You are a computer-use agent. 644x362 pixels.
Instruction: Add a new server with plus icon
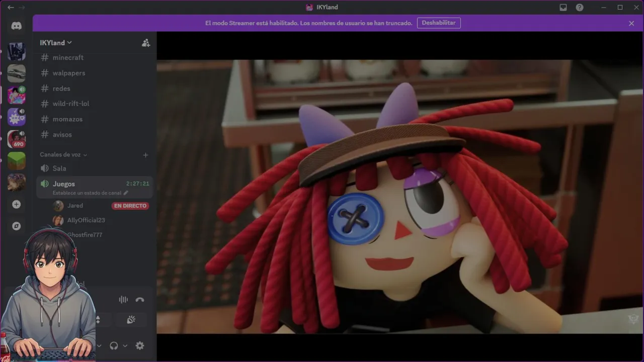tap(17, 205)
